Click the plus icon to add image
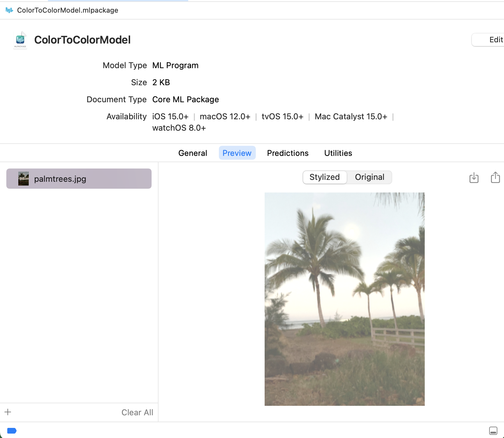This screenshot has height=438, width=504. pos(8,412)
